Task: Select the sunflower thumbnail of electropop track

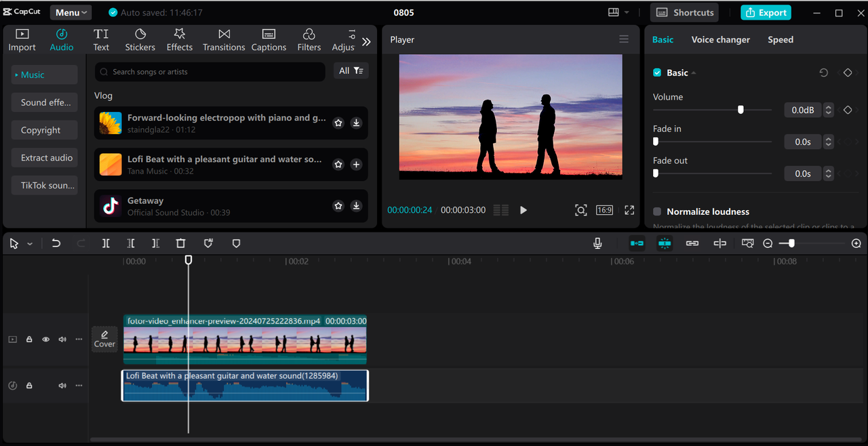Action: (x=111, y=123)
